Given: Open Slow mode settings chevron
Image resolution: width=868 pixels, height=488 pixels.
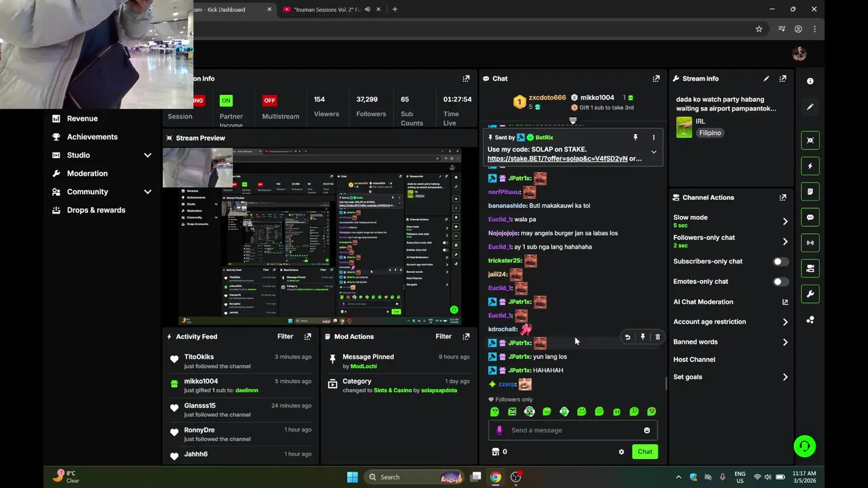Looking at the screenshot, I should (x=785, y=221).
